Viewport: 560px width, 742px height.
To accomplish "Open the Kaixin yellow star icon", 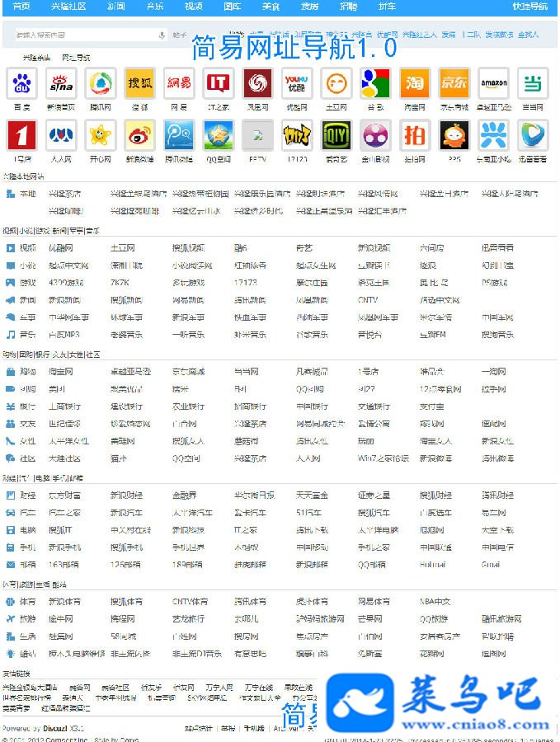I will 101,135.
